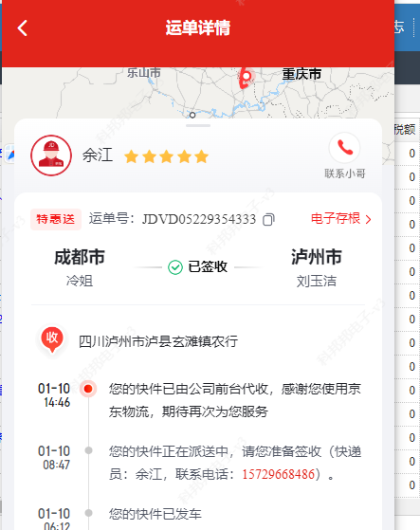
Task: Click the 运单详情 page title
Action: (x=198, y=27)
